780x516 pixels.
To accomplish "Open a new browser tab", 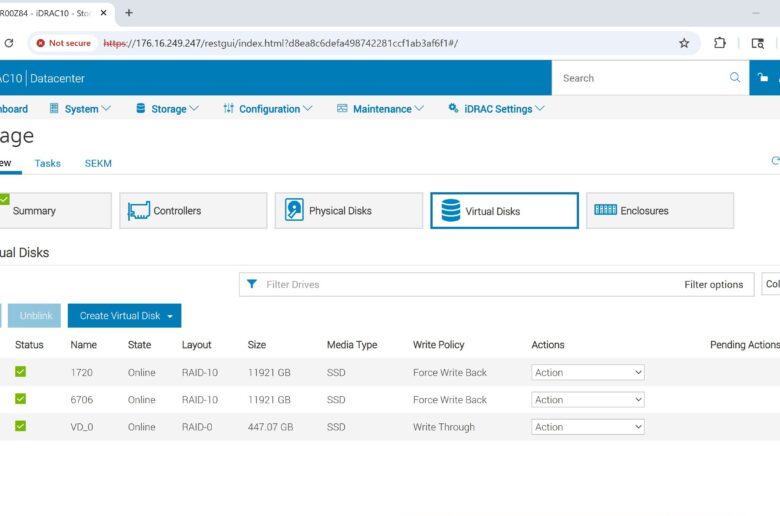I will (128, 13).
